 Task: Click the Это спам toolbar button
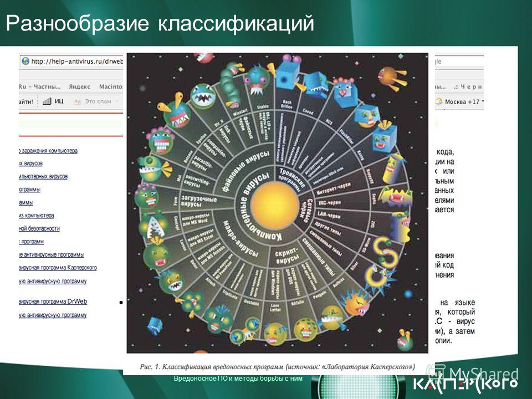(98, 101)
